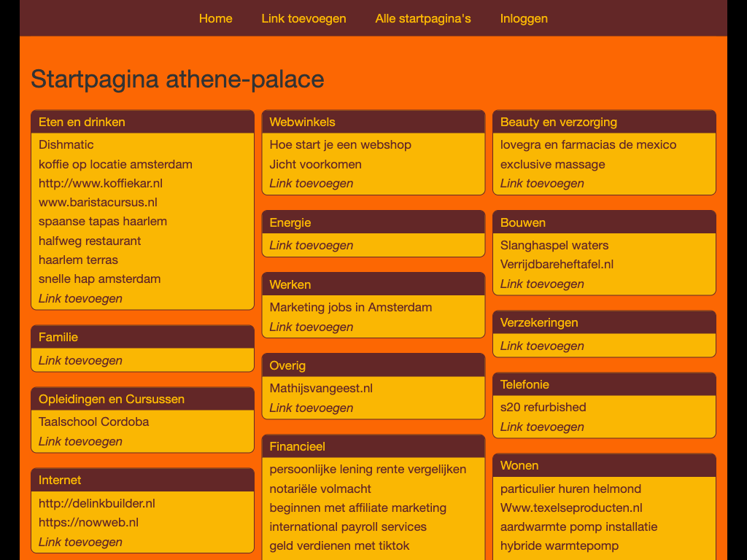747x560 pixels.
Task: Click Slanghaspel waters link
Action: click(x=554, y=245)
